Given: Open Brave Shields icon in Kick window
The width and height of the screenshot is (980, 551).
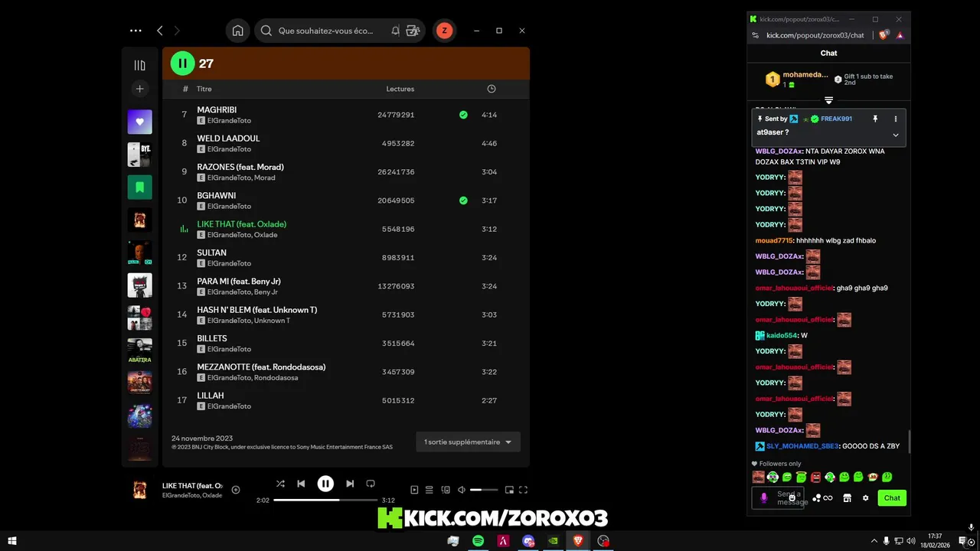Looking at the screenshot, I should tap(883, 35).
